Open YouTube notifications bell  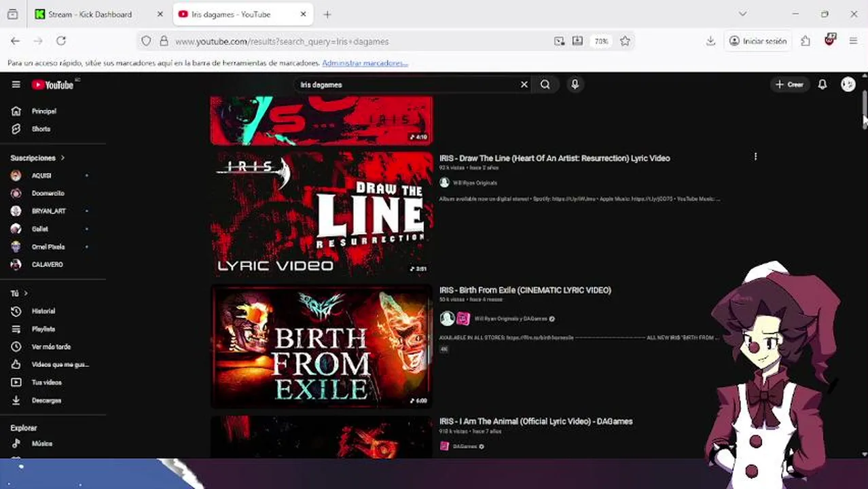click(822, 84)
